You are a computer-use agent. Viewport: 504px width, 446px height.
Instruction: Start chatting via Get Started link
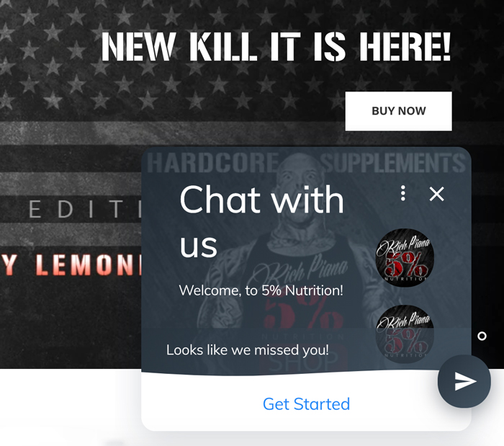point(306,404)
